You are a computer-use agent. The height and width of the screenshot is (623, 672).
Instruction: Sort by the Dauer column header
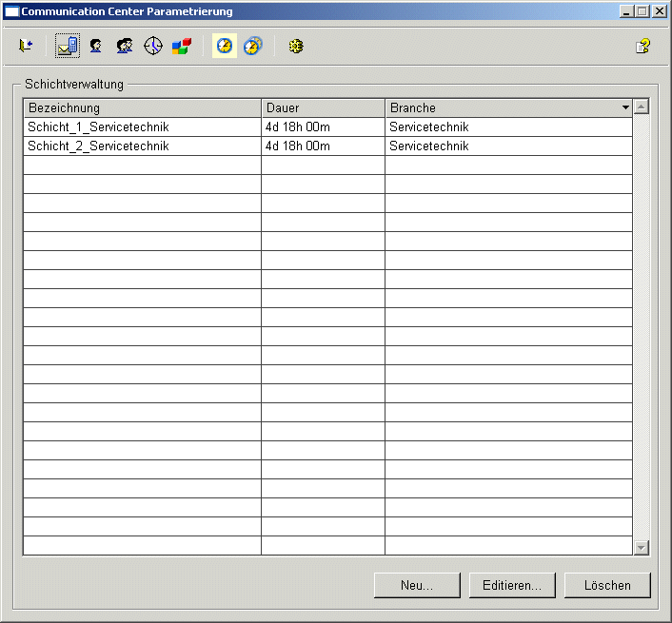(x=323, y=108)
